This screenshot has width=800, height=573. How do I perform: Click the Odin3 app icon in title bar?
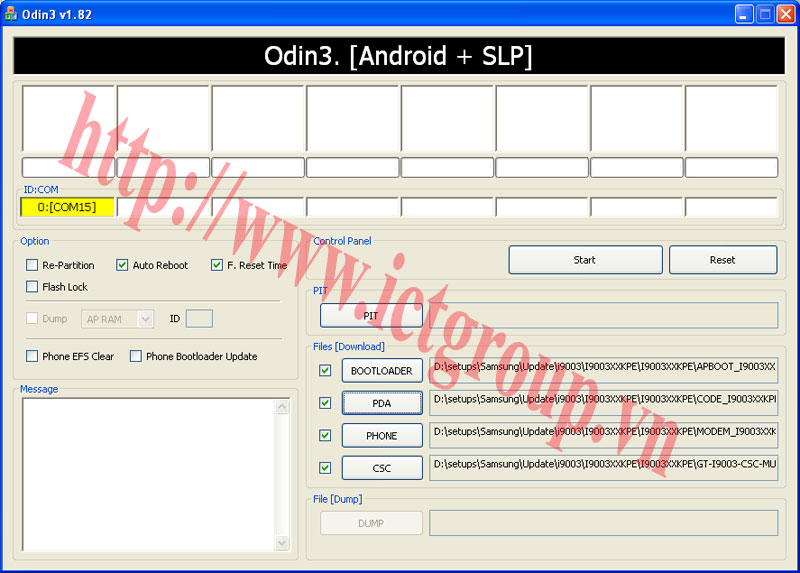point(11,14)
